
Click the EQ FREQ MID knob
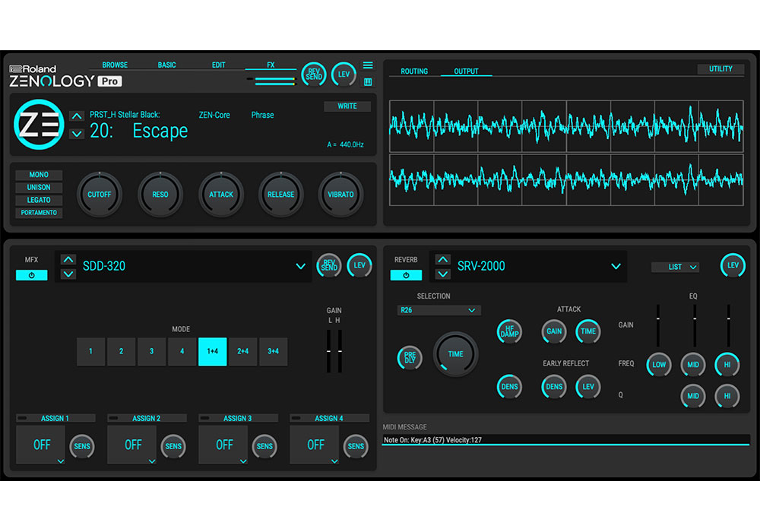point(693,365)
